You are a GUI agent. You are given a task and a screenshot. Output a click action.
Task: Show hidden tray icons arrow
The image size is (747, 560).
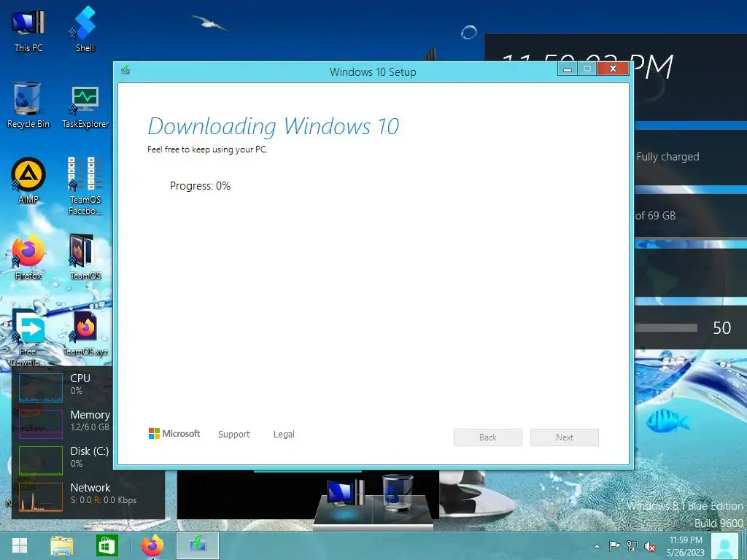pyautogui.click(x=597, y=546)
